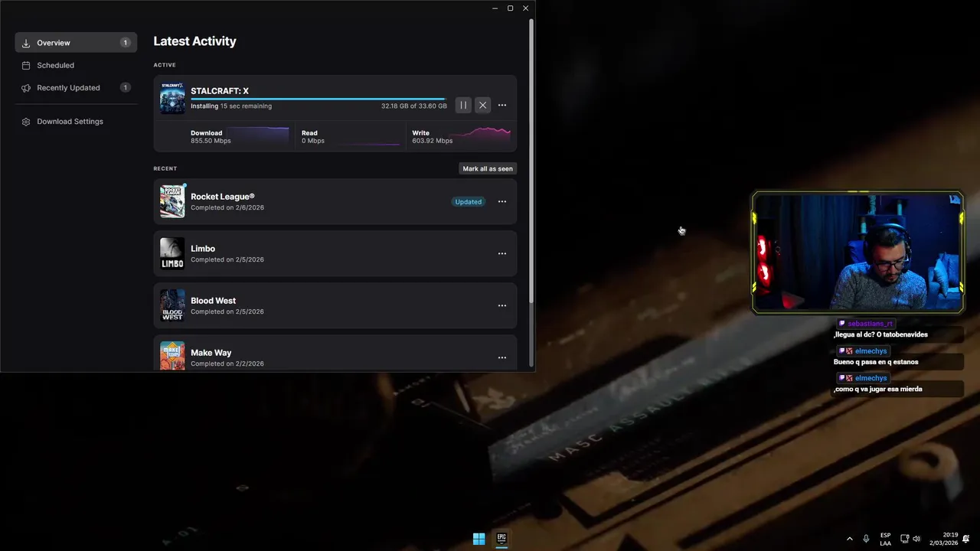Click the '855.50 Mbps' download value
Image resolution: width=980 pixels, height=551 pixels.
click(x=211, y=141)
